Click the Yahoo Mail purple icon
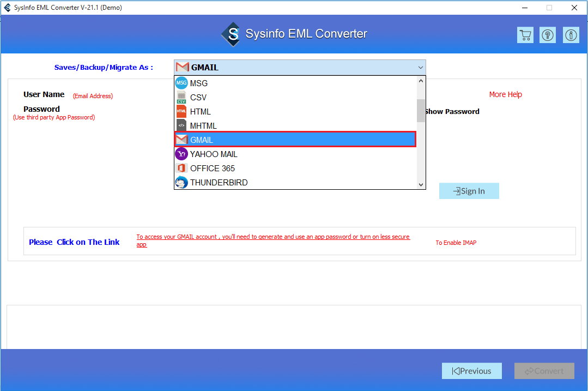This screenshot has height=391, width=588. point(181,154)
